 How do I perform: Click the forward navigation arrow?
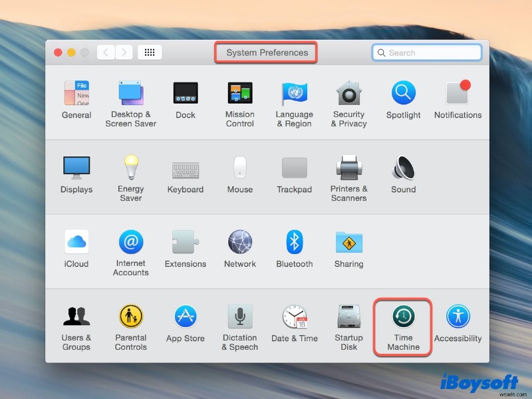point(124,52)
